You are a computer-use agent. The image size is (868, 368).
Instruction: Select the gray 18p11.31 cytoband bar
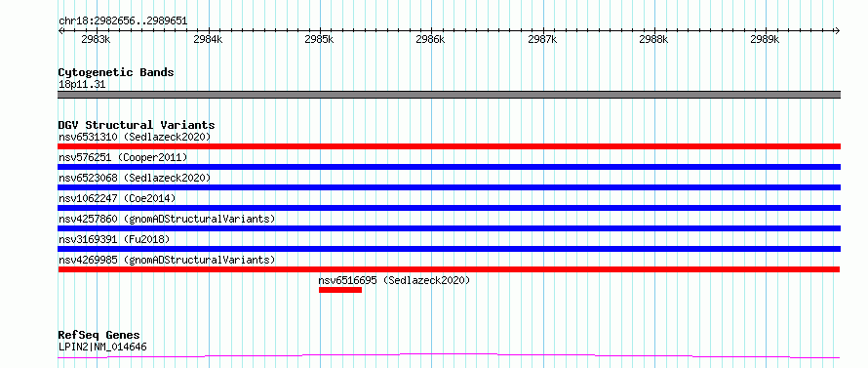click(449, 95)
